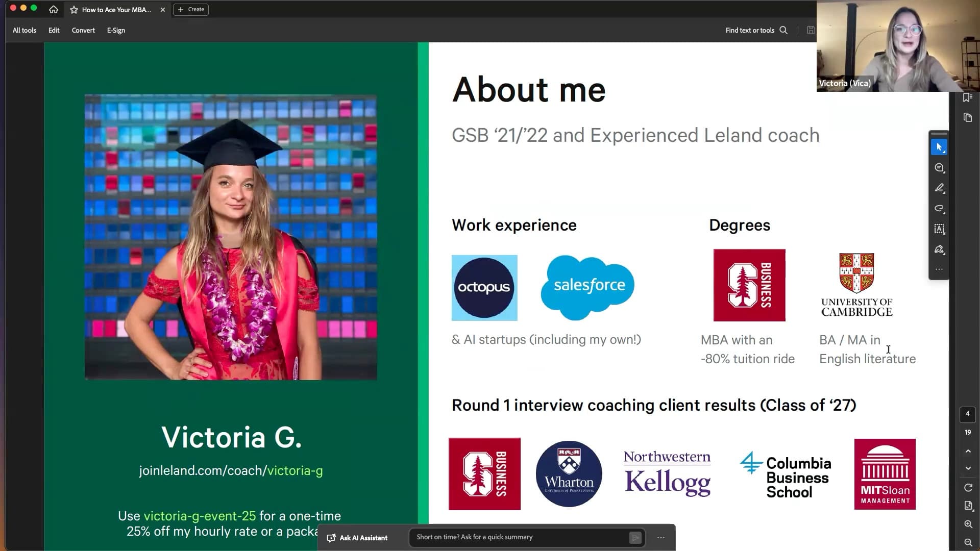Open more options beside AI Assistant
The image size is (980, 551).
pyautogui.click(x=660, y=537)
